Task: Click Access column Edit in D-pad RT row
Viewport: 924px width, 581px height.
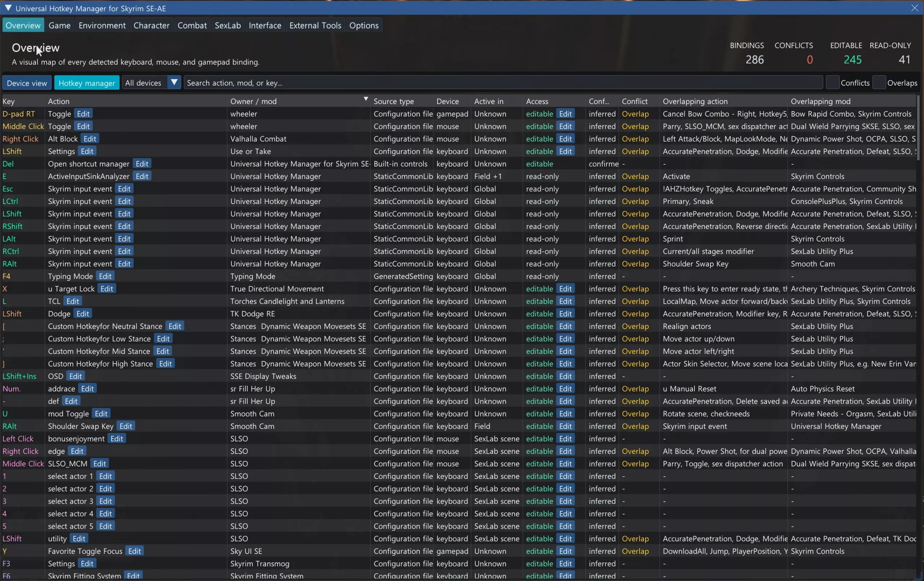Action: point(566,114)
